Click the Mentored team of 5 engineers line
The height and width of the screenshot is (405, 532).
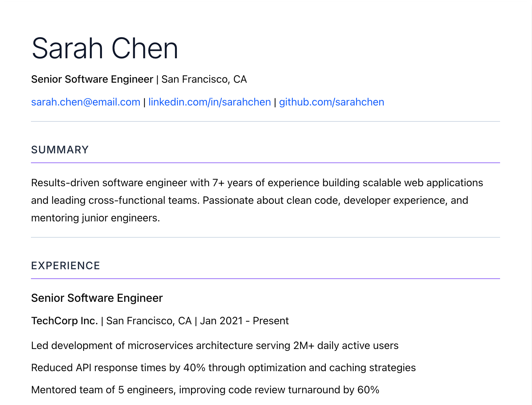click(205, 390)
